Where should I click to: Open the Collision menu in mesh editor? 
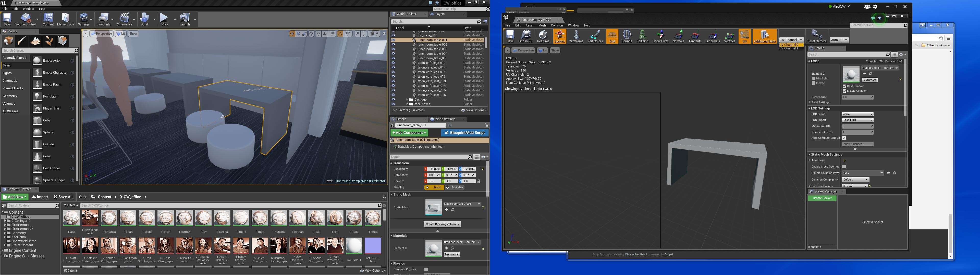(x=557, y=25)
